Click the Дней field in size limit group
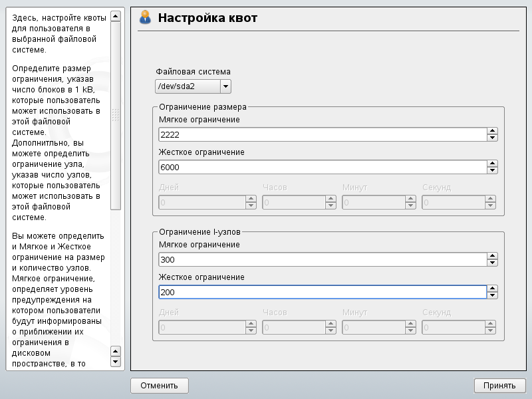 [201, 202]
